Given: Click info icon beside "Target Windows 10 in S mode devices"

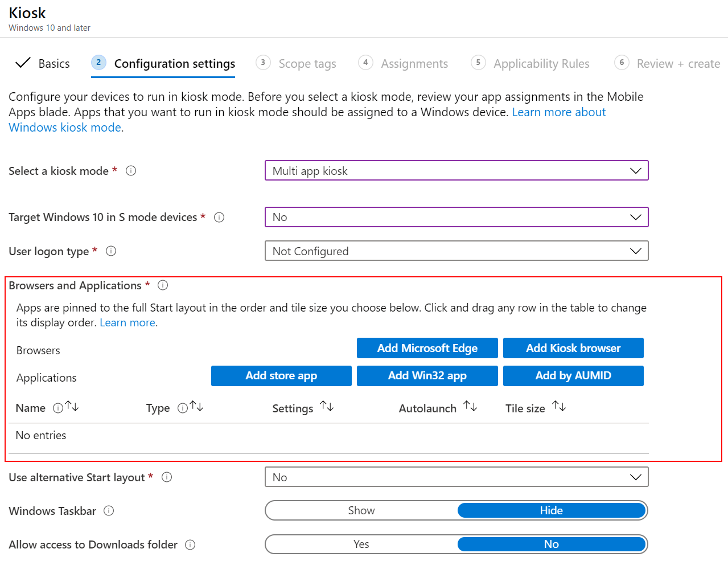Looking at the screenshot, I should [219, 217].
